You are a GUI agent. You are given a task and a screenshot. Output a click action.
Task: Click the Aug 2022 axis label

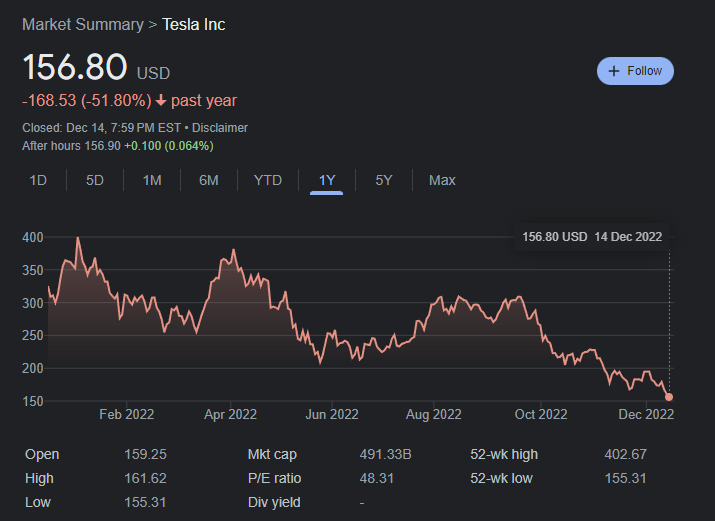click(434, 414)
